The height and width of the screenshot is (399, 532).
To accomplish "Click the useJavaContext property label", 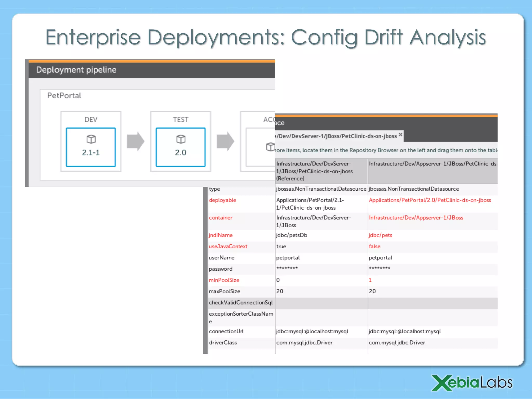I will point(228,246).
